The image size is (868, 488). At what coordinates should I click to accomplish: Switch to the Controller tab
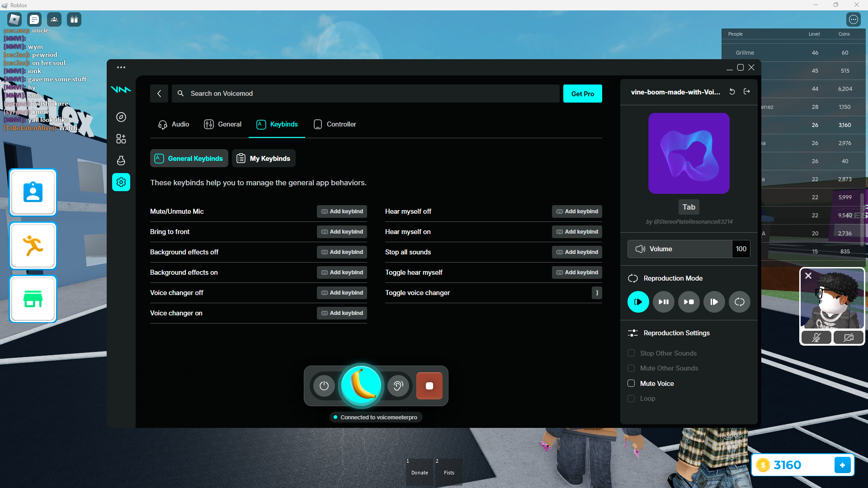(335, 124)
